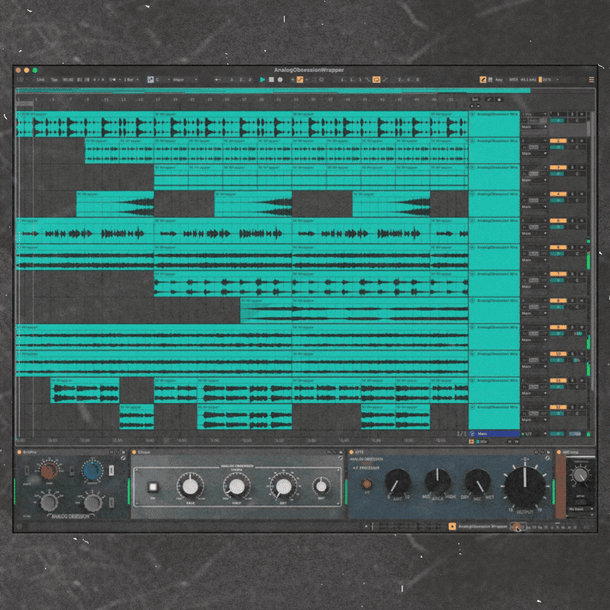Click the OTE AREA knob
610x610 pixels.
[438, 481]
